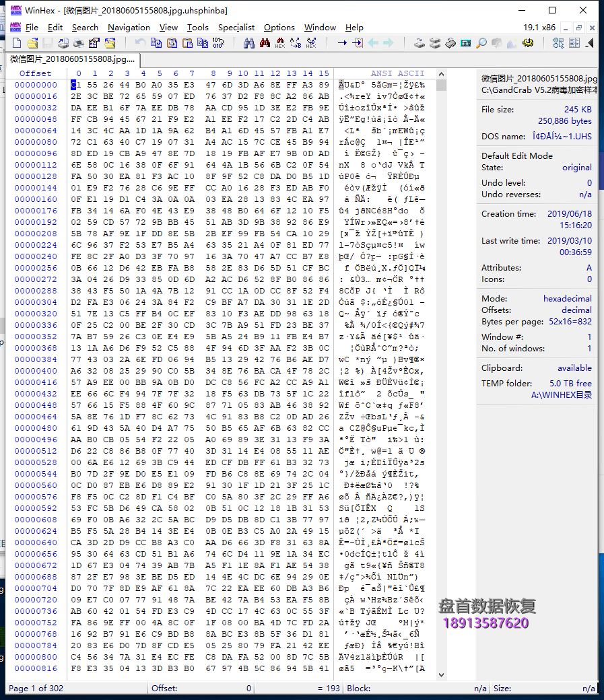
Task: Click the ANSI ASCII column header
Action: (x=397, y=73)
